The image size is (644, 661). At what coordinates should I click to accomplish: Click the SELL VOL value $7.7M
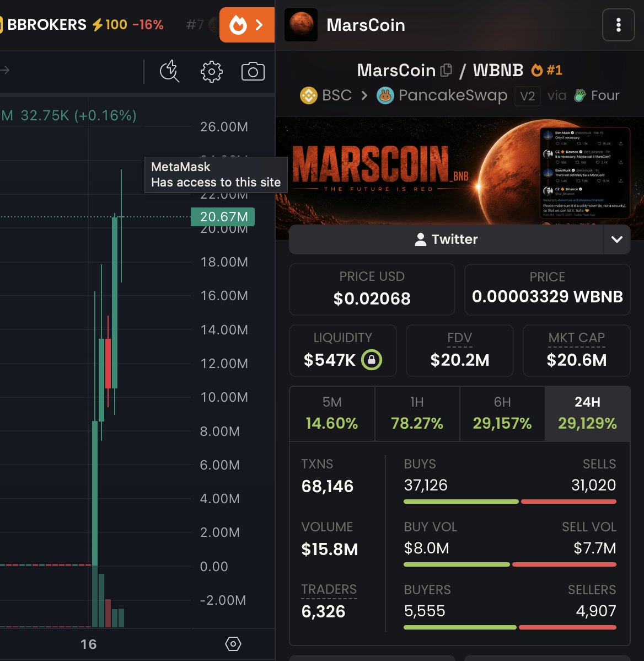point(595,548)
